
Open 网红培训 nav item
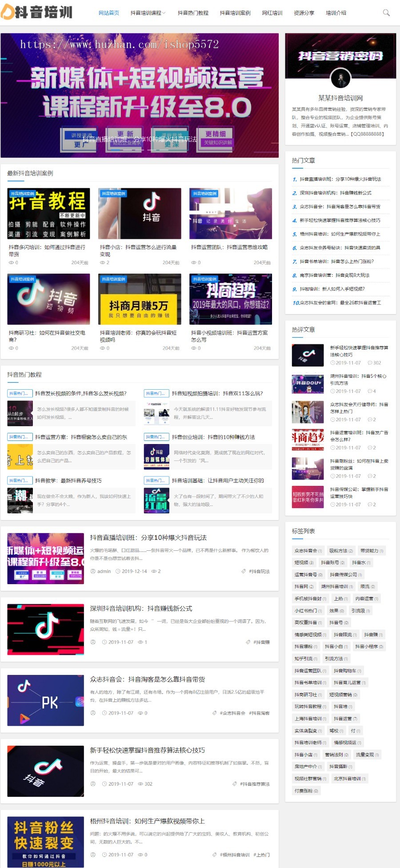[272, 13]
